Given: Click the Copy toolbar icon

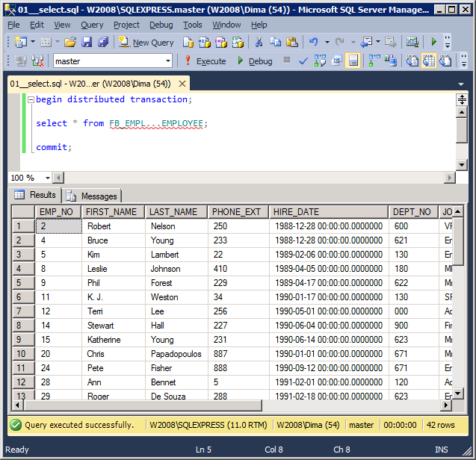Looking at the screenshot, I should [275, 42].
